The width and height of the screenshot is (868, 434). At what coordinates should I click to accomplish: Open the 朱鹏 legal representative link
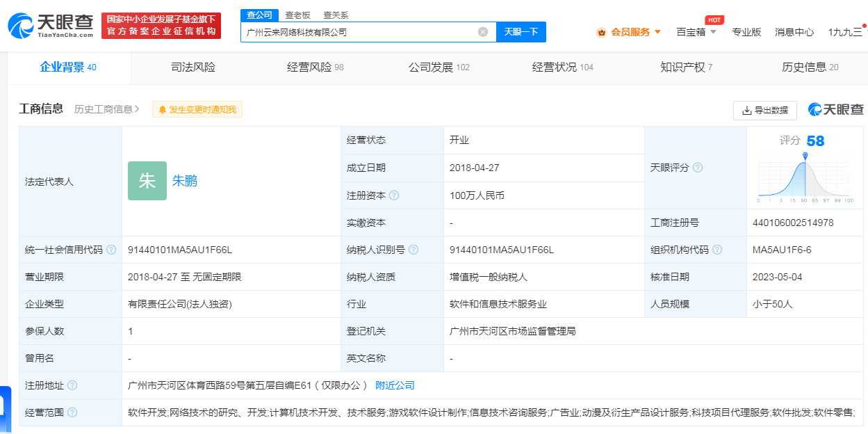click(x=185, y=181)
